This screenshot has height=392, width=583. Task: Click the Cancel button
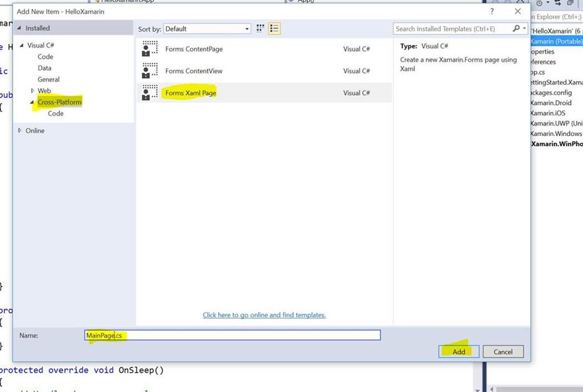(503, 352)
